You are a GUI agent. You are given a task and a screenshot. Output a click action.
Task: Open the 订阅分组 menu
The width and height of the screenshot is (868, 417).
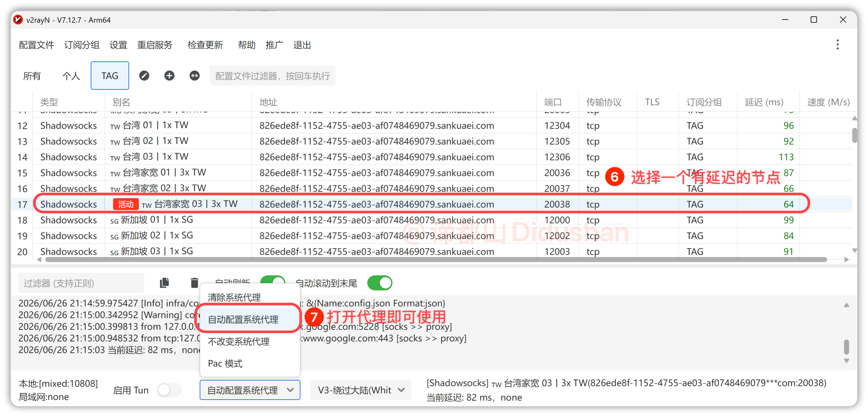coord(82,45)
